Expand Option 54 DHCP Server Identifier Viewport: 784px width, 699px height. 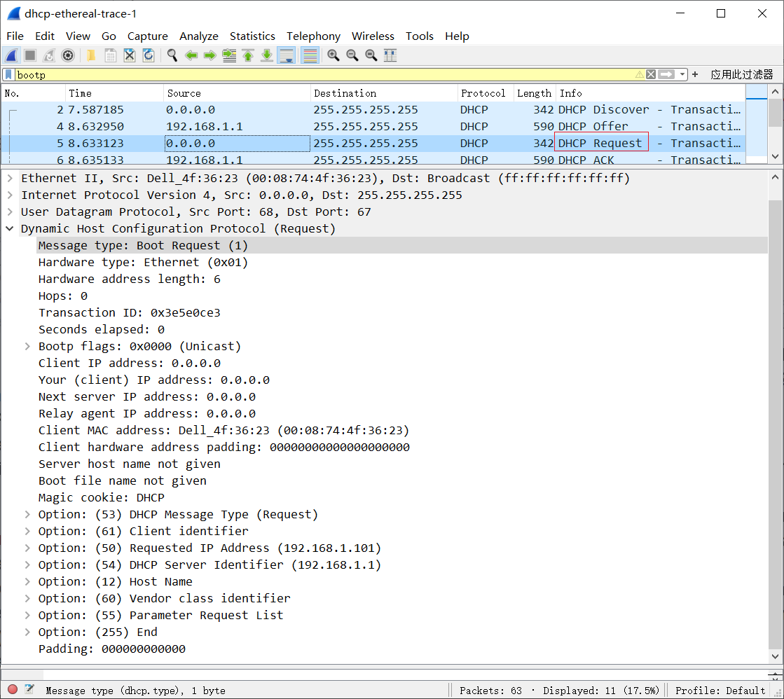click(27, 565)
